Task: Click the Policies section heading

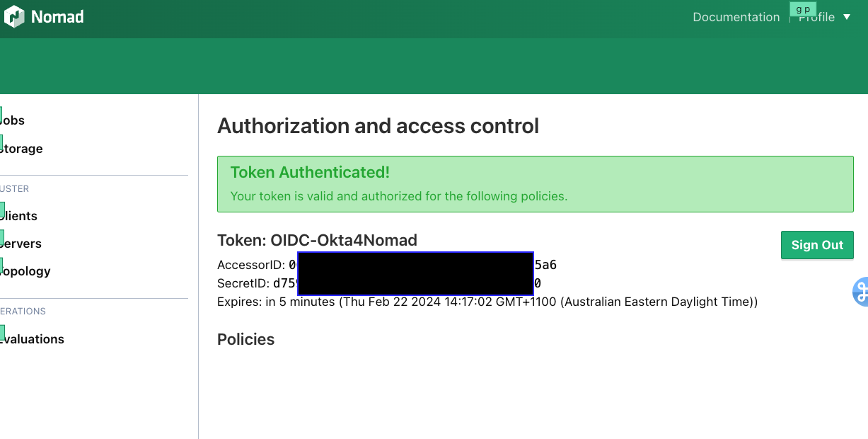Action: click(245, 339)
